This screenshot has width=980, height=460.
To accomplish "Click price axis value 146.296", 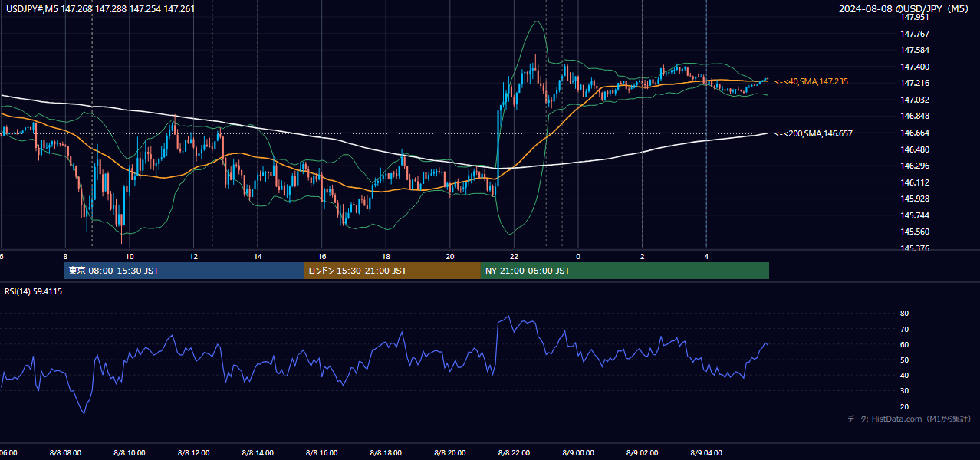I will (915, 166).
